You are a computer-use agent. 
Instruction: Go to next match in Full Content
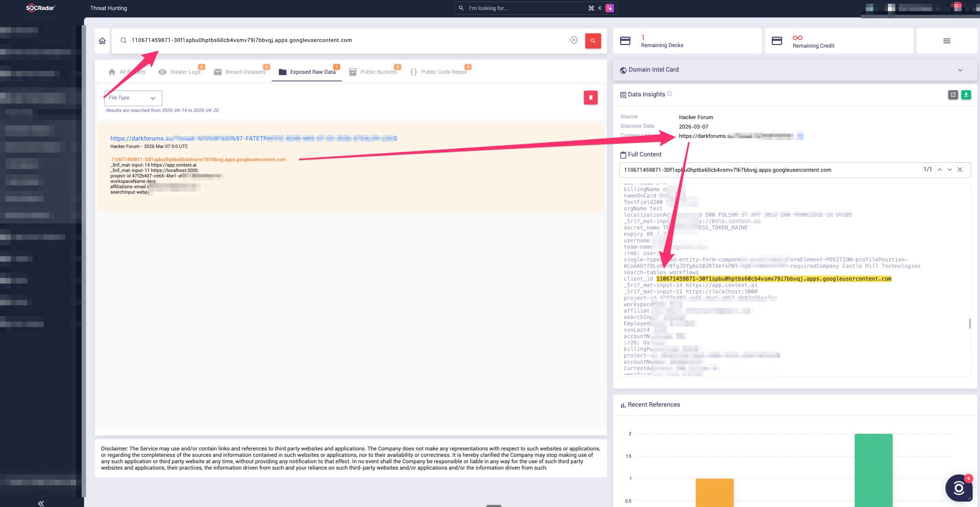(950, 169)
